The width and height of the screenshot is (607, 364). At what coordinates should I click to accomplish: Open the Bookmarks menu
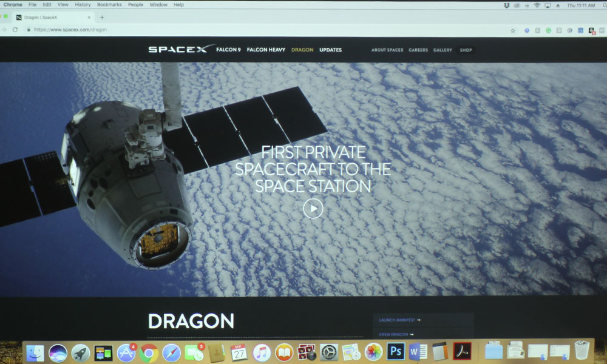coord(109,5)
